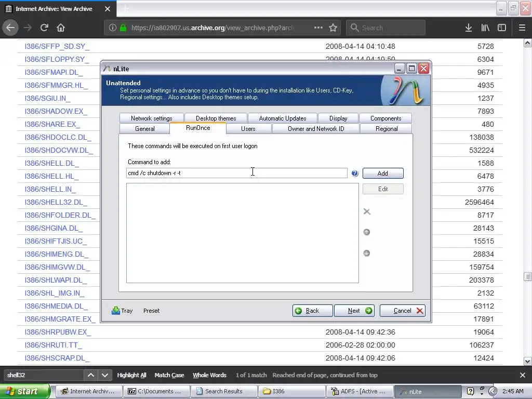Click the Back button in nLite
532x399 pixels.
click(312, 311)
